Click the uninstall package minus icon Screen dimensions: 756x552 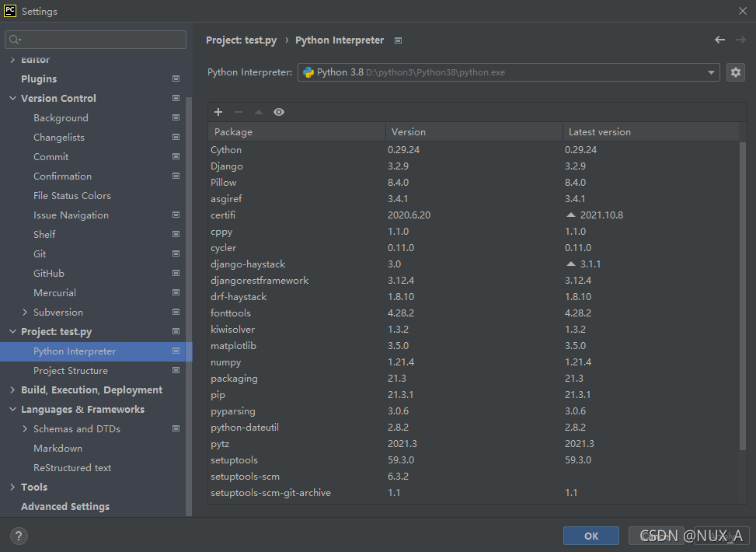[x=239, y=112]
